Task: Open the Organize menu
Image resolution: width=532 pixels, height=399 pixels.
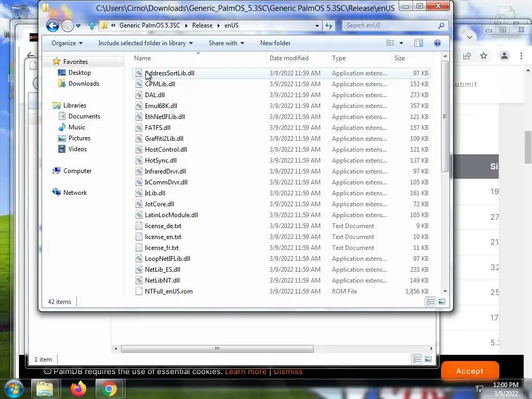Action: click(67, 43)
